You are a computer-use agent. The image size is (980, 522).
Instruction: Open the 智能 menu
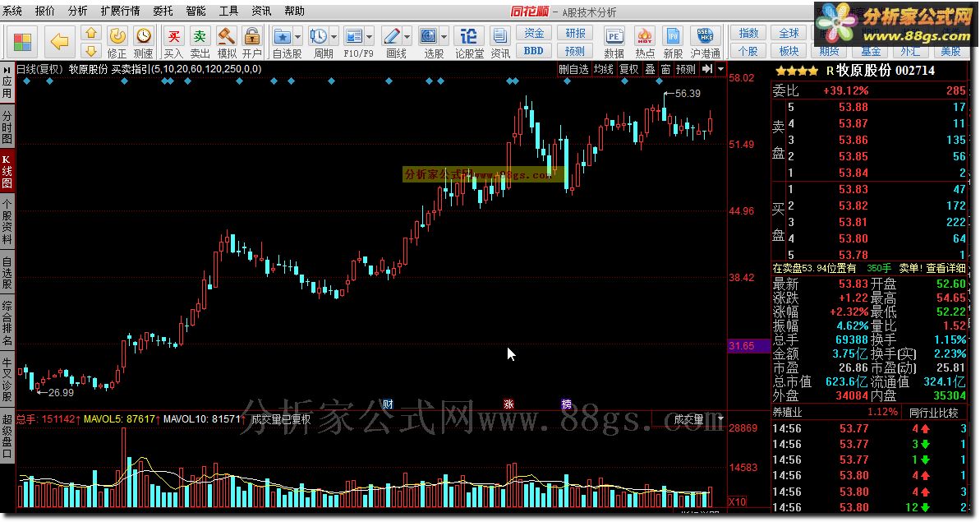[x=196, y=11]
